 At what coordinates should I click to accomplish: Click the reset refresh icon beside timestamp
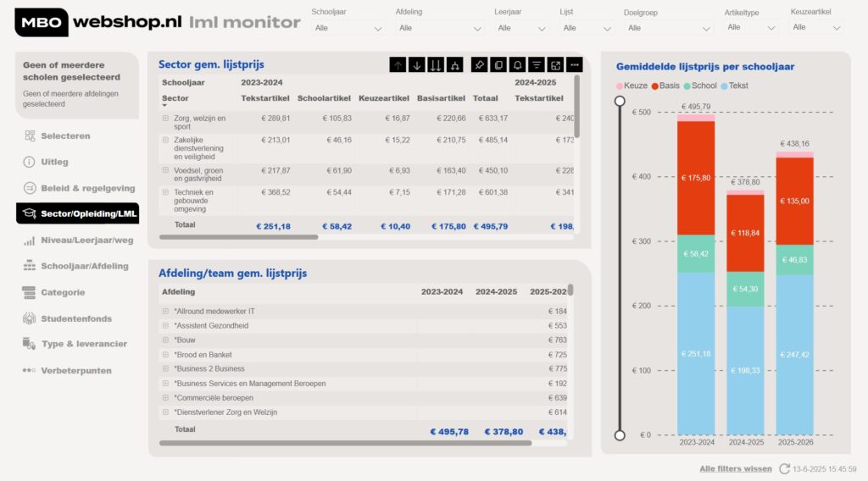[x=785, y=469]
